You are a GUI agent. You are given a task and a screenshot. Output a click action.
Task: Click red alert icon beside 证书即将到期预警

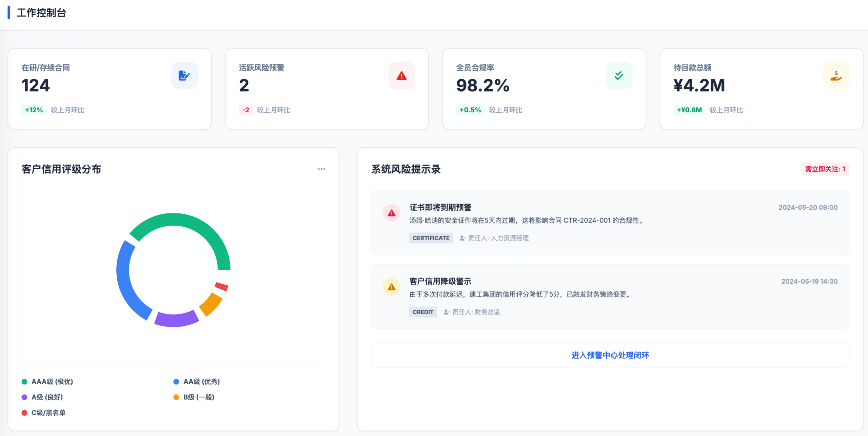click(x=392, y=213)
